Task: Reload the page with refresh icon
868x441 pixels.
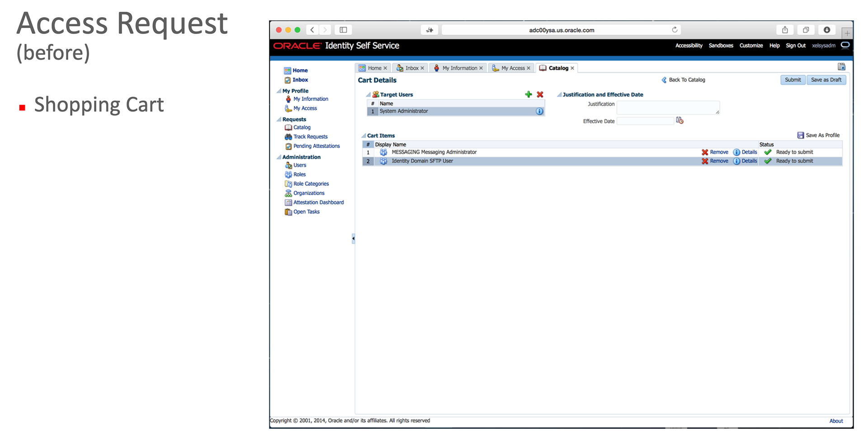Action: point(675,30)
